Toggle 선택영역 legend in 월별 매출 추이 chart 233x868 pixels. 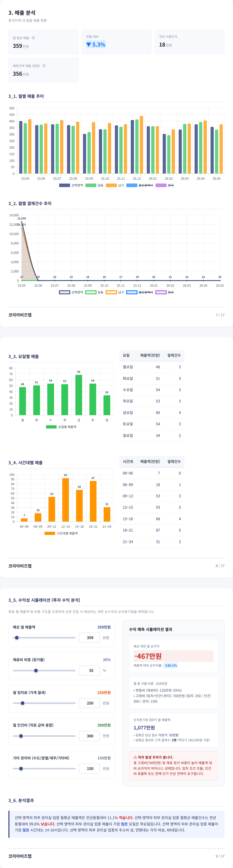coord(71,185)
